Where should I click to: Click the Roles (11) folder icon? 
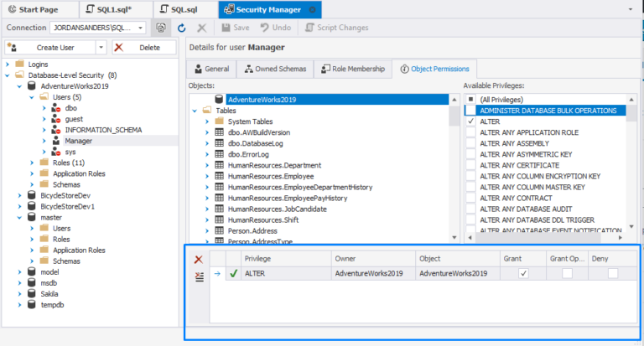[44, 163]
